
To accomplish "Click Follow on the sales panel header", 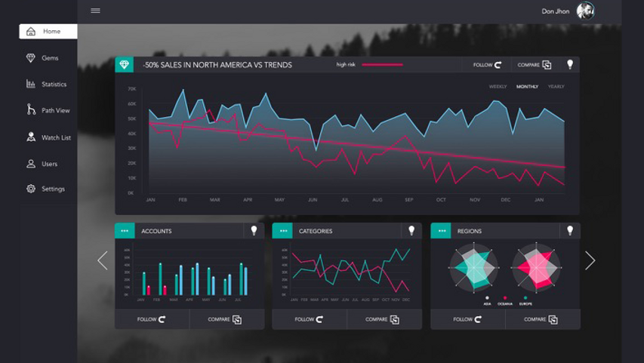I will coord(487,65).
